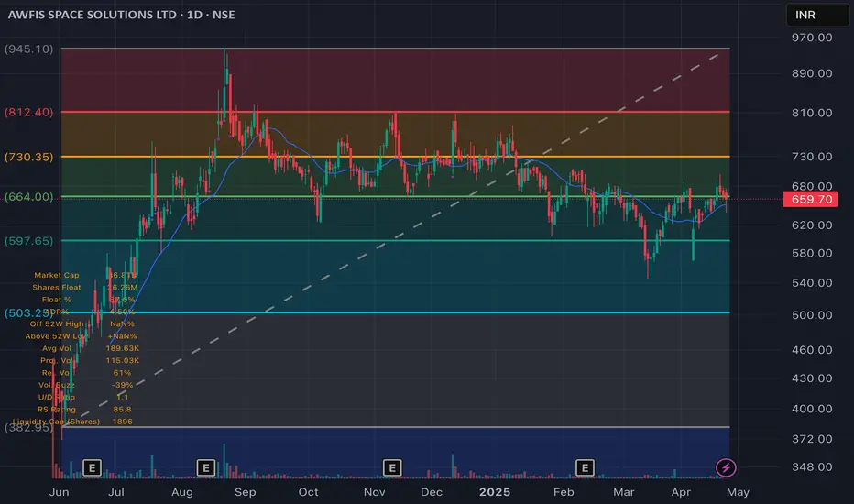Click the 580.00 price scale value
Viewport: 854px width, 504px height.
[812, 253]
